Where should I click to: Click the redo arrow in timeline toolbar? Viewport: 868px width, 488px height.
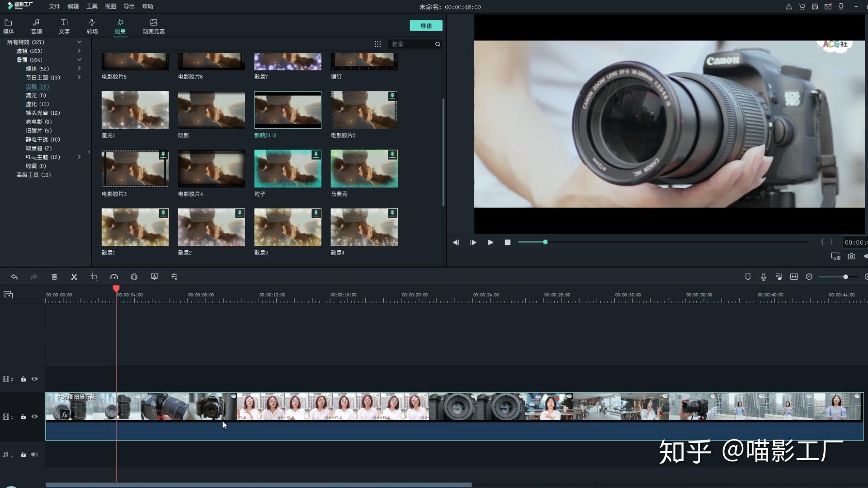point(34,277)
